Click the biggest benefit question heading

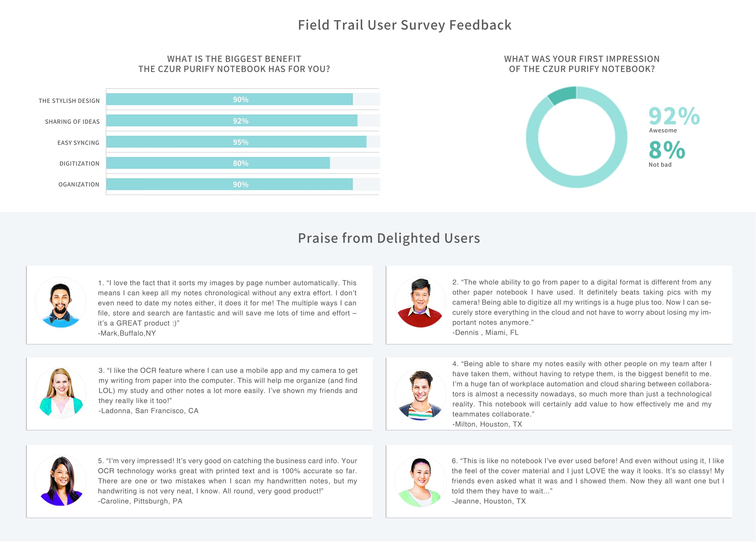[234, 64]
